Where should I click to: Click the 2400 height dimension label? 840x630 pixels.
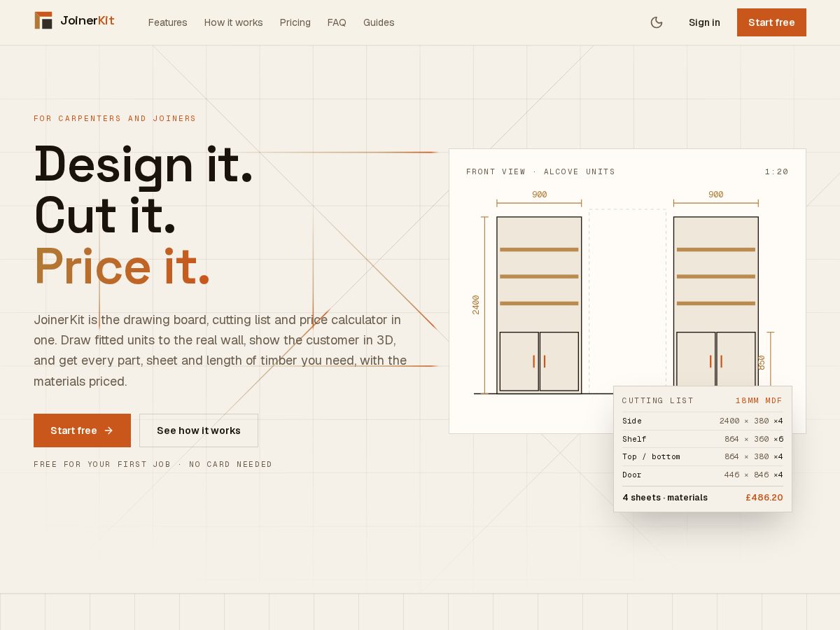click(x=476, y=304)
